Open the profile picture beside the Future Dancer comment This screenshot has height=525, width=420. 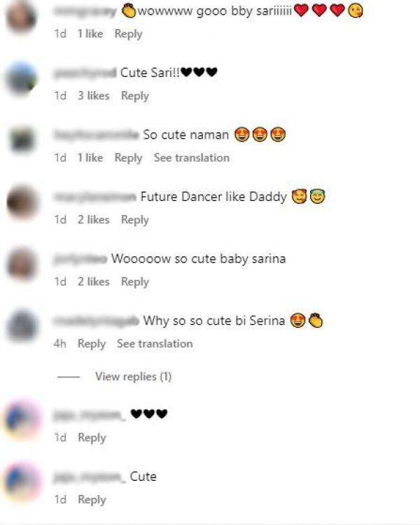(22, 202)
